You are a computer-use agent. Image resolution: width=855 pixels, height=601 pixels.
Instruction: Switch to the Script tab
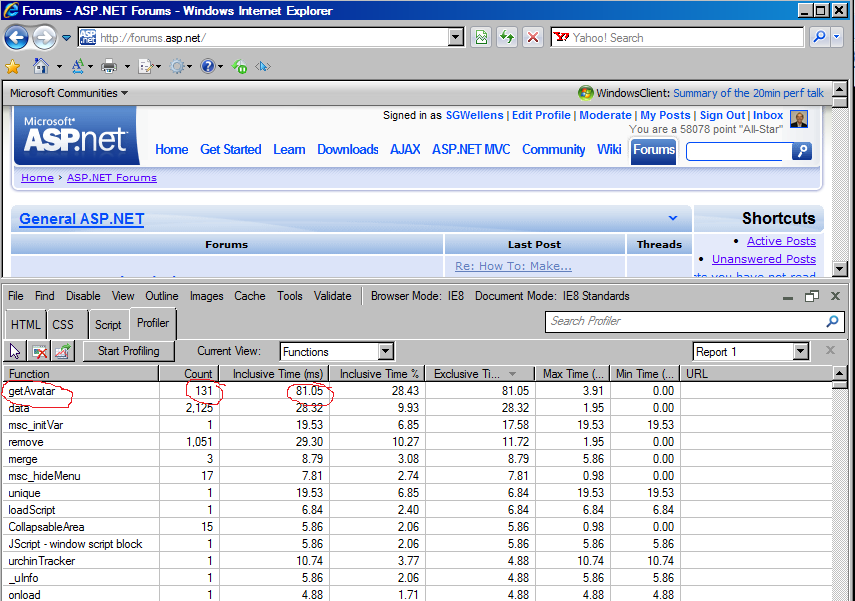click(x=108, y=324)
